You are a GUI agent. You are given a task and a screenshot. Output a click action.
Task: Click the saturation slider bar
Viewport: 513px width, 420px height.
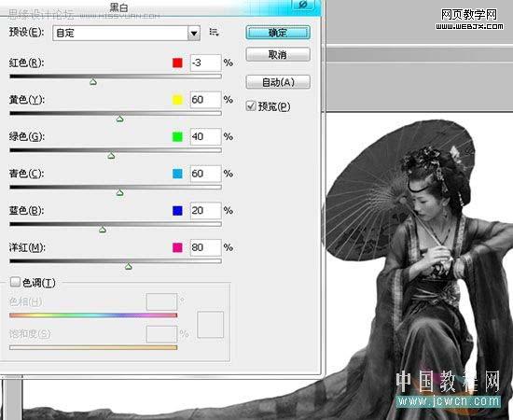pyautogui.click(x=93, y=347)
